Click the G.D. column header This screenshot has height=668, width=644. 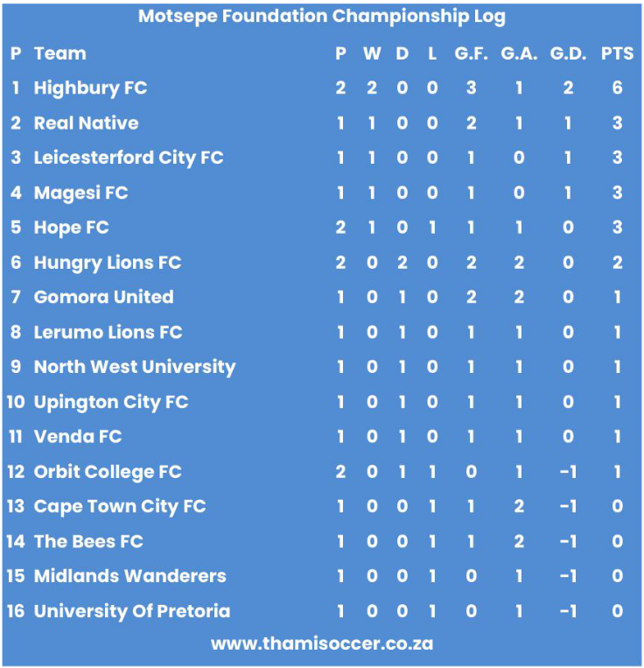click(x=568, y=53)
